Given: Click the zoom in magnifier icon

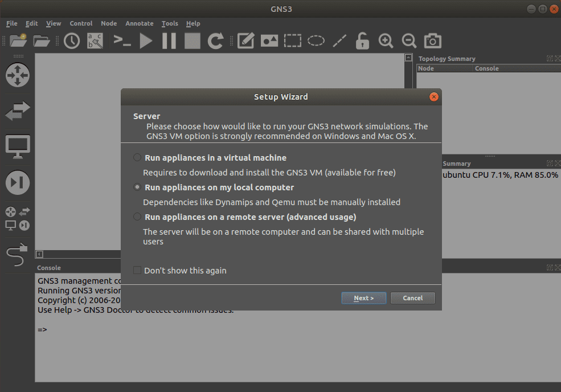Looking at the screenshot, I should click(x=386, y=41).
